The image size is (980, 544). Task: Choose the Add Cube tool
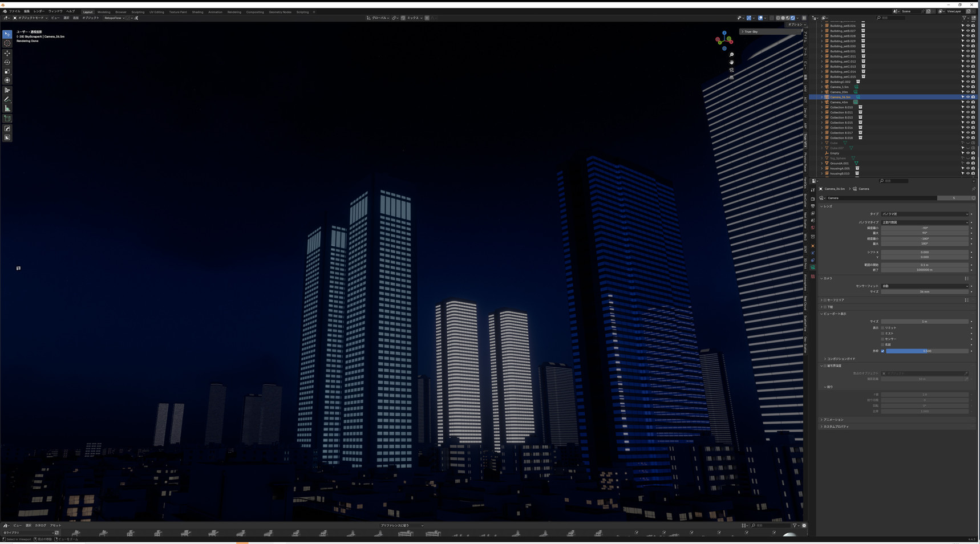click(x=7, y=119)
